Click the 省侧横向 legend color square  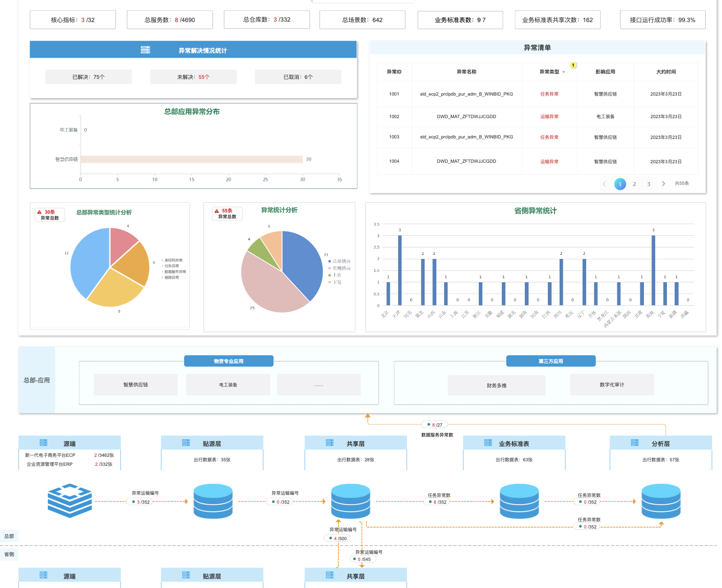[329, 268]
